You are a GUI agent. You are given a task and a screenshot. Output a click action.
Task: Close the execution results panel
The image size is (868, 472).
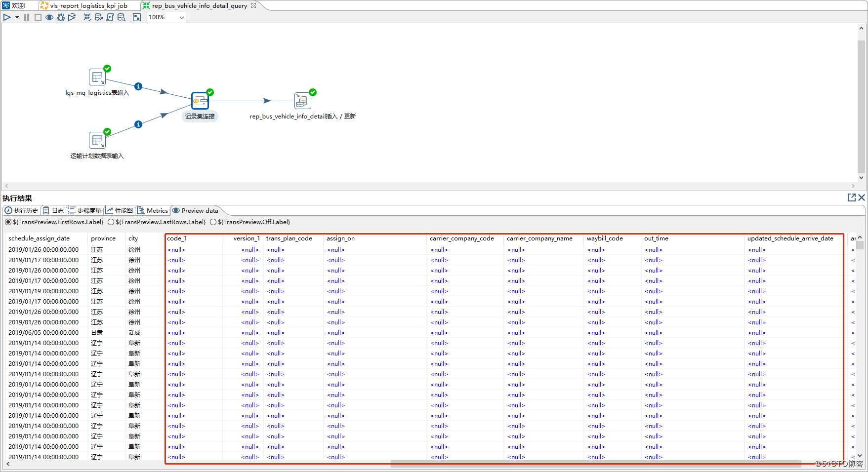pyautogui.click(x=862, y=197)
